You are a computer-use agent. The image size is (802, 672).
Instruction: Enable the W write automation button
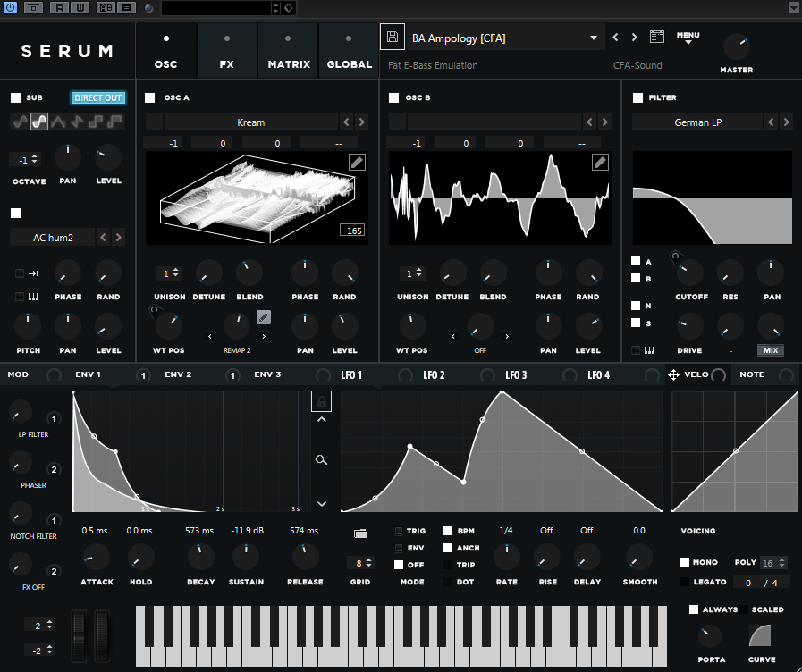[80, 8]
